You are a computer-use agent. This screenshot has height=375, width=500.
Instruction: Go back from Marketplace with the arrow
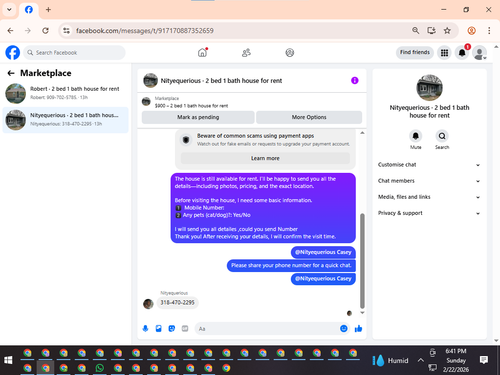click(x=11, y=73)
